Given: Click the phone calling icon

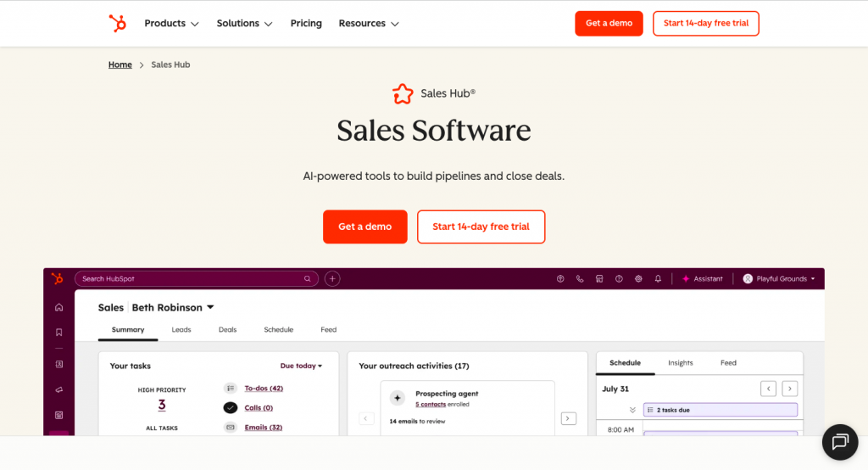Looking at the screenshot, I should point(580,278).
